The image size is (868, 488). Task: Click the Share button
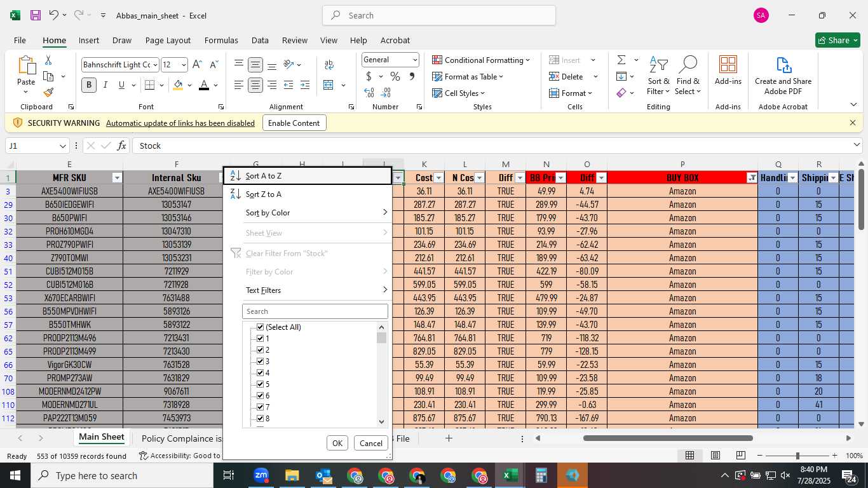837,40
